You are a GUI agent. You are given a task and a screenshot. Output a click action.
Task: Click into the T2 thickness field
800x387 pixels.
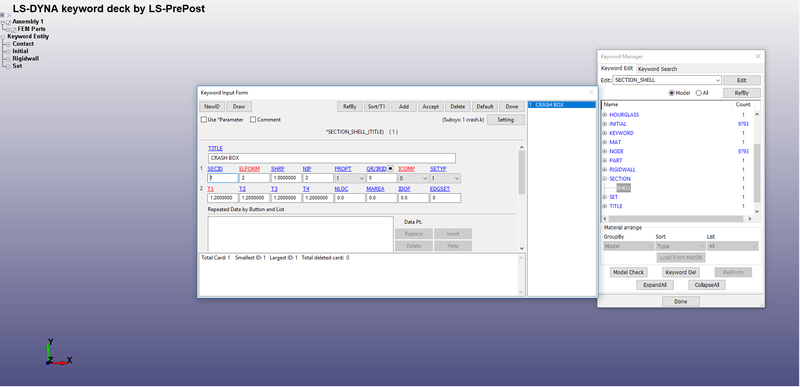pos(255,198)
